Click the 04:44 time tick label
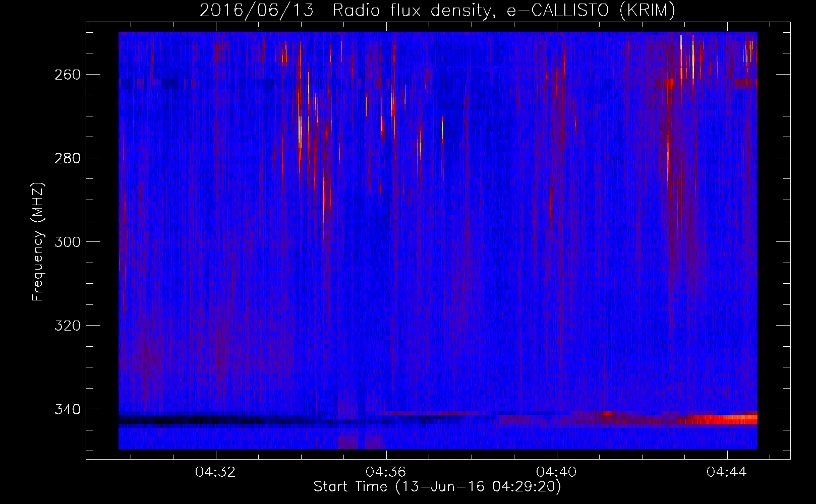The height and width of the screenshot is (504, 816). tap(727, 472)
